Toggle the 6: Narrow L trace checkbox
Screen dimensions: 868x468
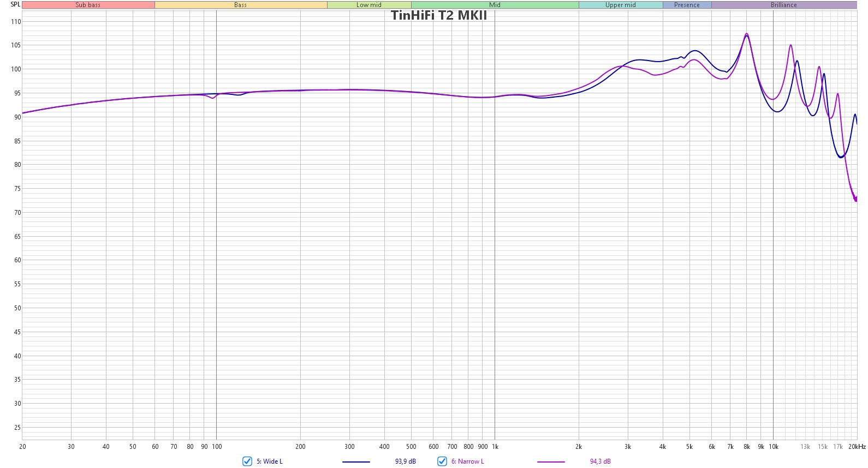442,461
